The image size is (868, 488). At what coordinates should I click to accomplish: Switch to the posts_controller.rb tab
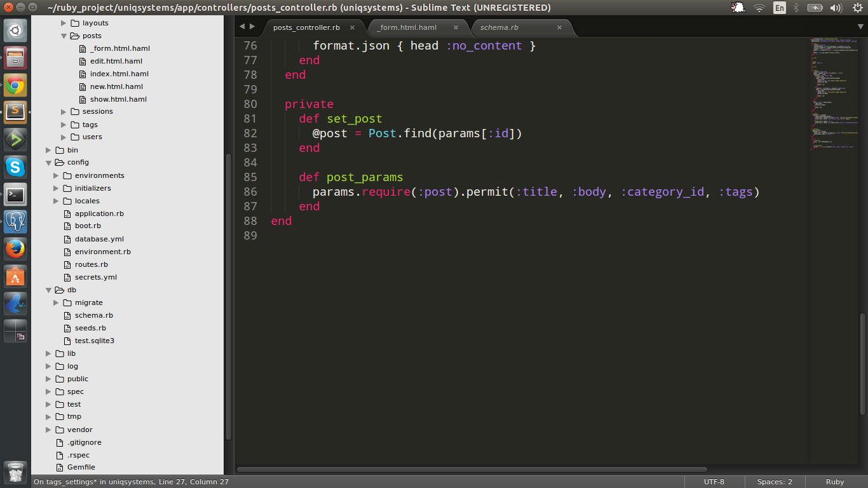[x=306, y=28]
